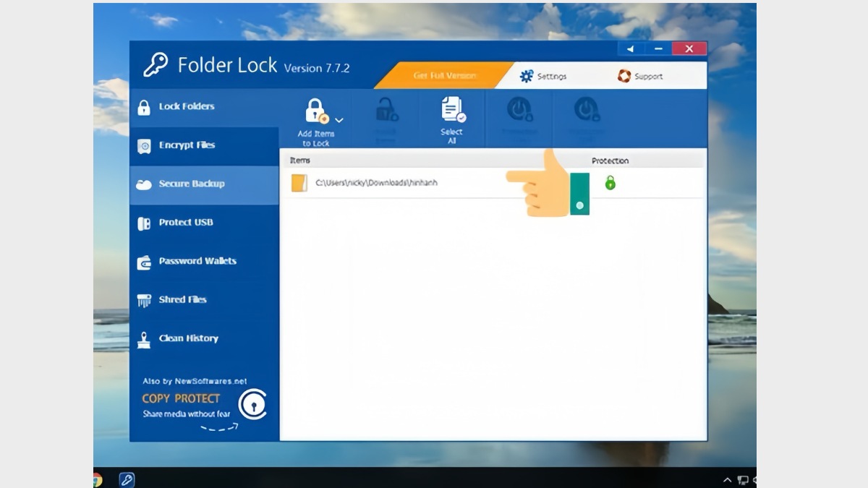Expand the Add Items to Lock dropdown arrow
Viewport: 868px width, 488px height.
point(339,121)
